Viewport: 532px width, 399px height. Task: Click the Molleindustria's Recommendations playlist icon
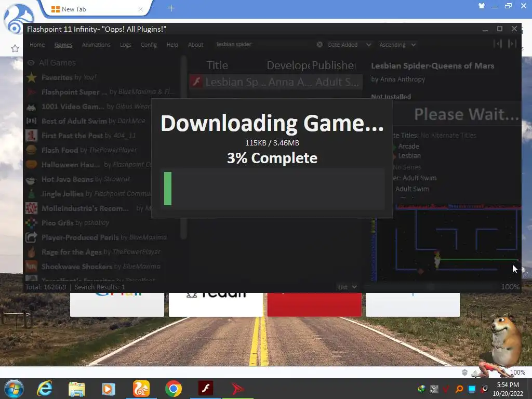(x=31, y=208)
